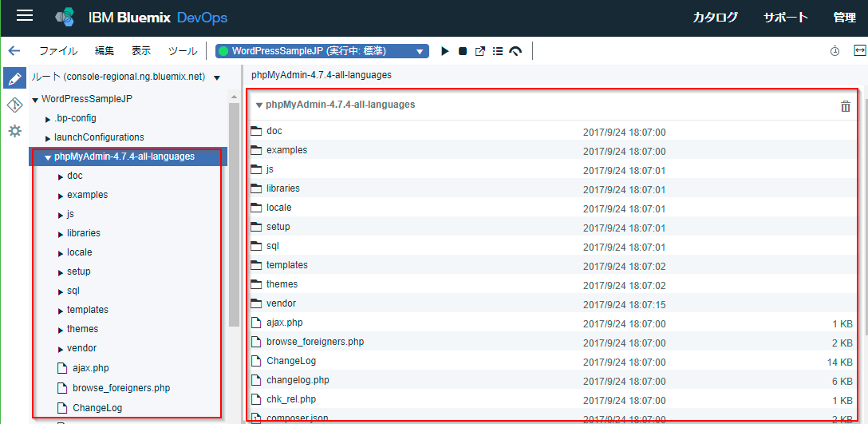Image resolution: width=868 pixels, height=424 pixels.
Task: Click file icon beside chk_rel.php in list
Action: click(x=256, y=399)
